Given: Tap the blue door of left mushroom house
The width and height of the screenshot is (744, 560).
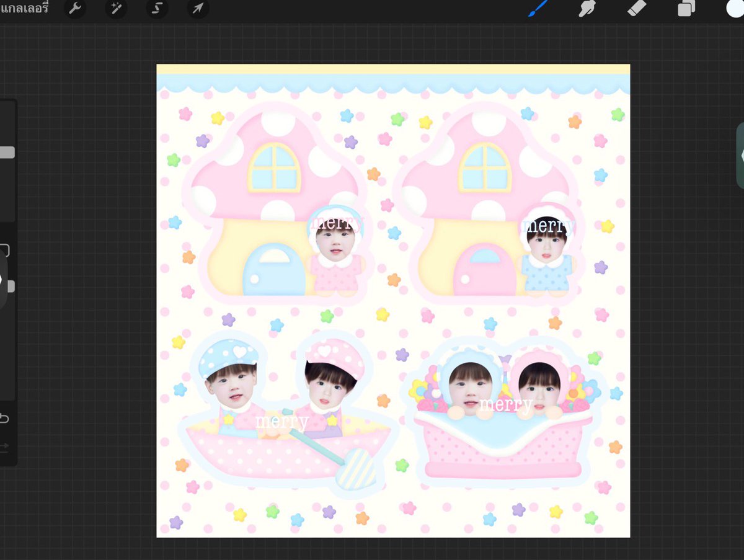Looking at the screenshot, I should [x=274, y=269].
